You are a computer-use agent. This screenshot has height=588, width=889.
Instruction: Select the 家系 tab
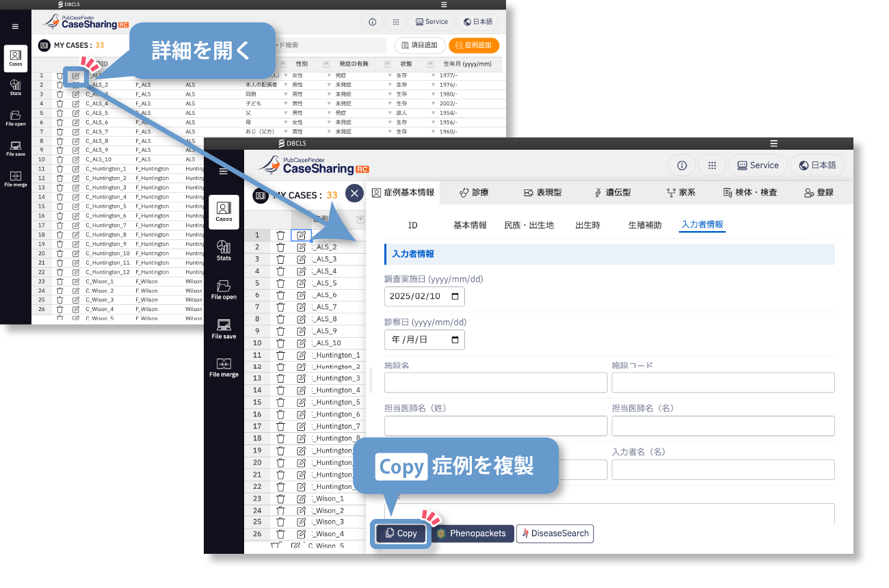pyautogui.click(x=681, y=193)
